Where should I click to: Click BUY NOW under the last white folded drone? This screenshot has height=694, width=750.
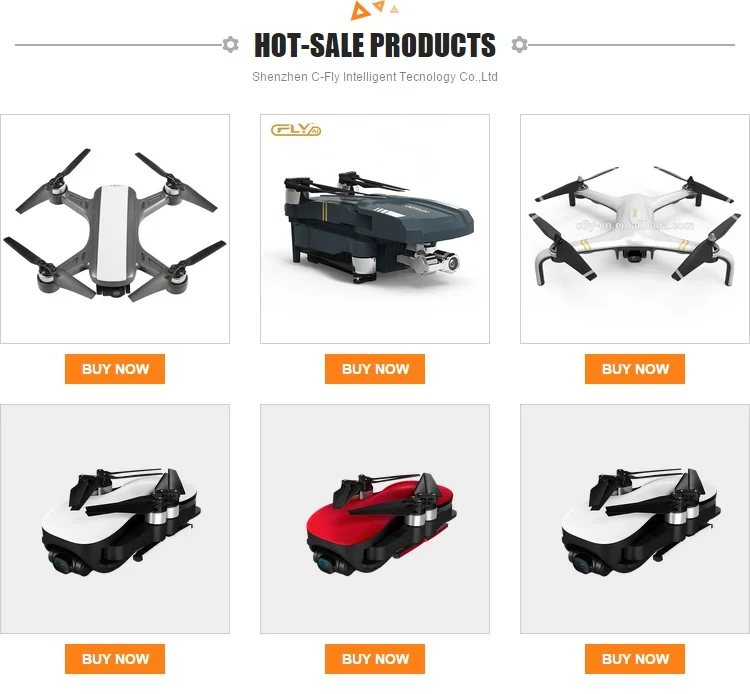click(635, 659)
